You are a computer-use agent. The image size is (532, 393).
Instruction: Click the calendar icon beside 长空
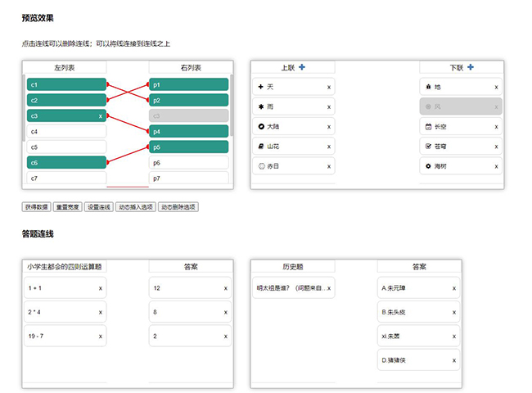[x=428, y=126]
